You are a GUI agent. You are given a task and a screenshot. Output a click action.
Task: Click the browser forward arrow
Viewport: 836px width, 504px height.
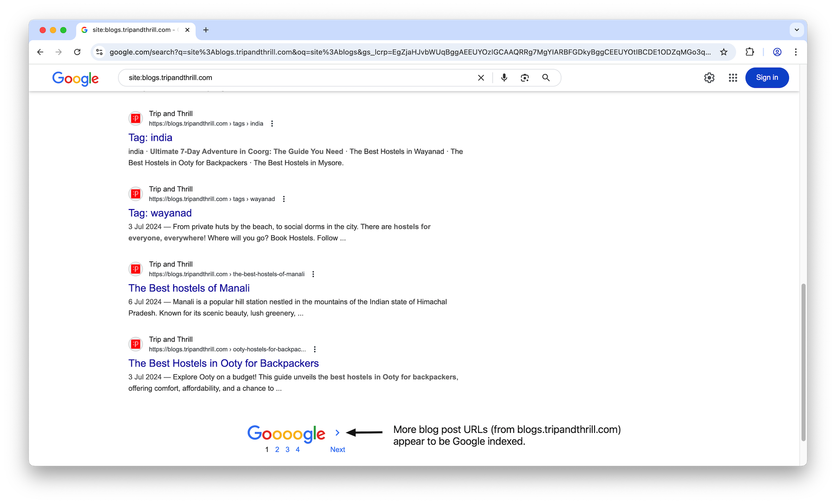point(59,52)
